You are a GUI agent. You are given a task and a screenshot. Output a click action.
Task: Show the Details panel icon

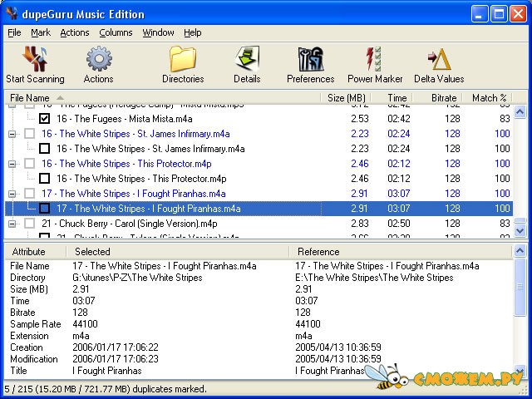247,59
